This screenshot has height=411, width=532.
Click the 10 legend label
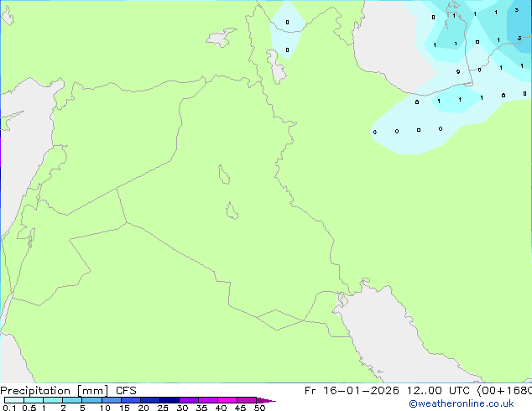click(105, 408)
